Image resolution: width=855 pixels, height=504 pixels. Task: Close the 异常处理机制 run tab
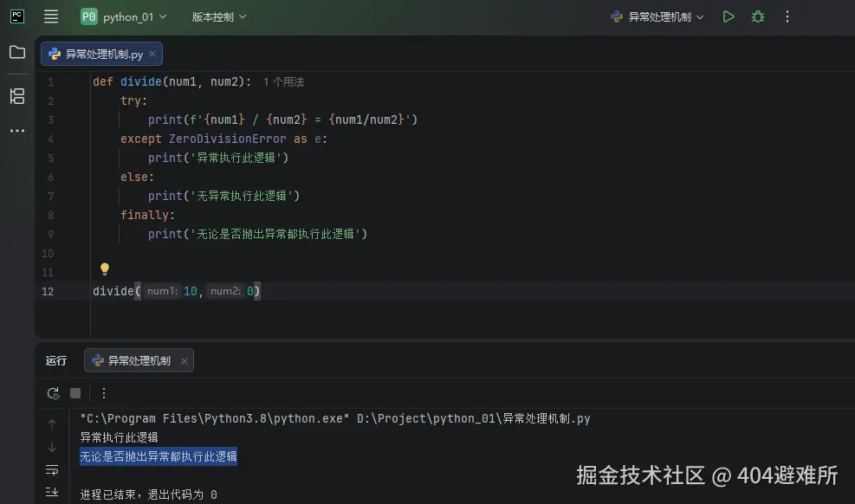(x=185, y=361)
